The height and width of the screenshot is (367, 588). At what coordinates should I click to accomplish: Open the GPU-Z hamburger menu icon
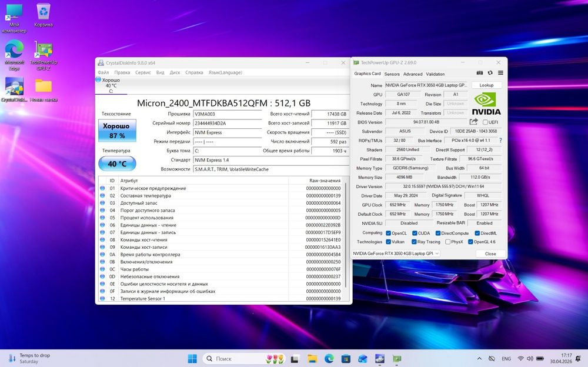pos(500,73)
